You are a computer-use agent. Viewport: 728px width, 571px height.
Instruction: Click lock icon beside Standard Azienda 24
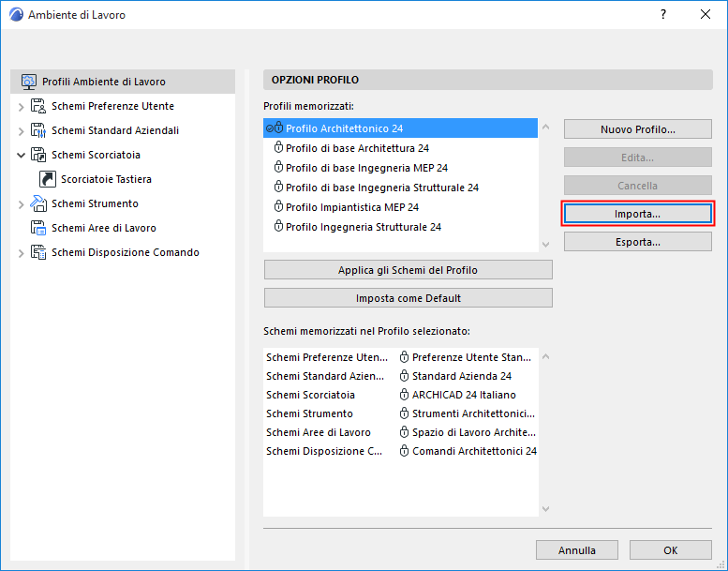(405, 375)
